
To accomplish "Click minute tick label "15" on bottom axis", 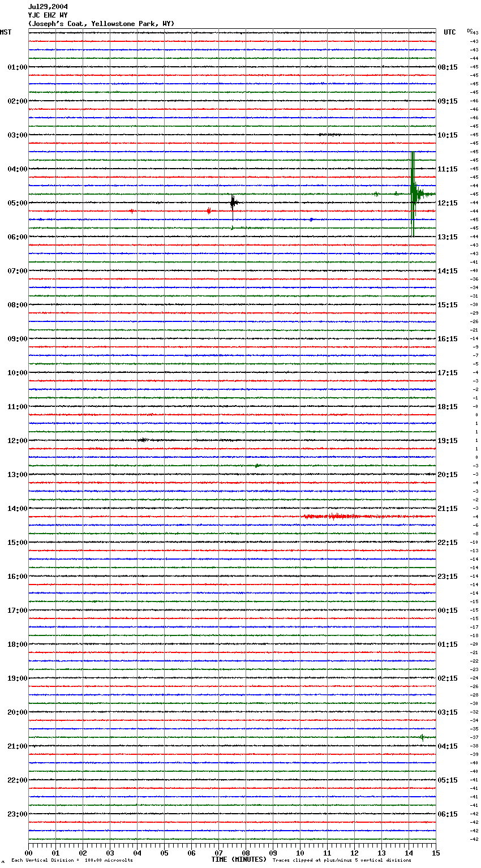I will (436, 853).
